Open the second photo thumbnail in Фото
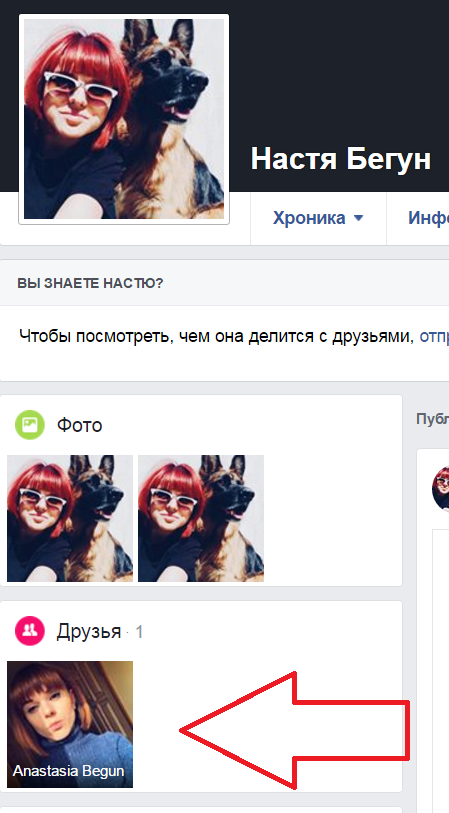Viewport: 449px width, 813px height. pyautogui.click(x=201, y=518)
